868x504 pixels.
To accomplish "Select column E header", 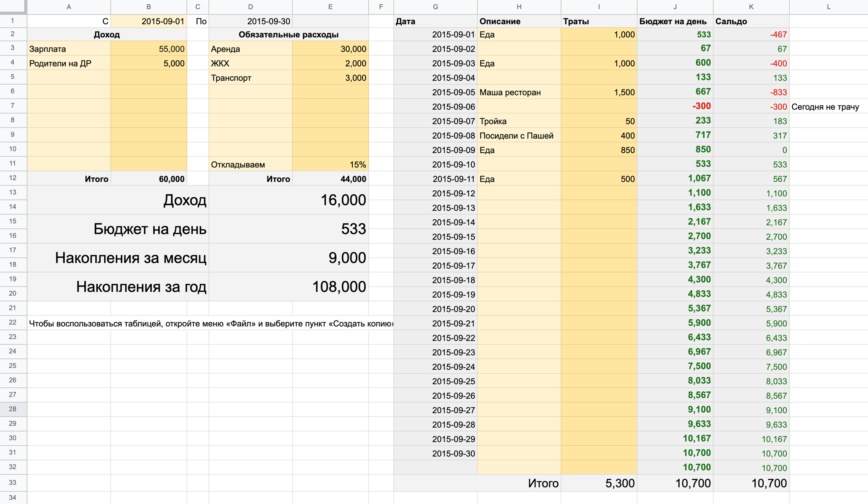I will coord(330,7).
